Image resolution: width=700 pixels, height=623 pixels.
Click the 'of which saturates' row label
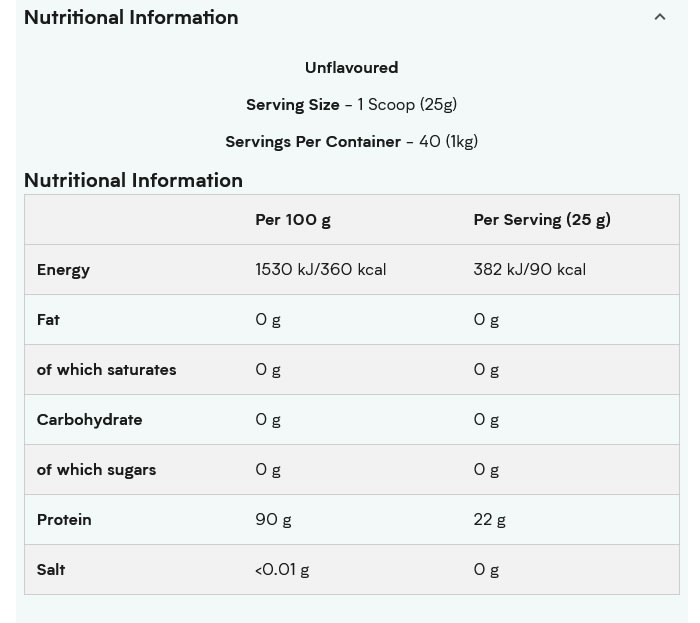click(106, 369)
